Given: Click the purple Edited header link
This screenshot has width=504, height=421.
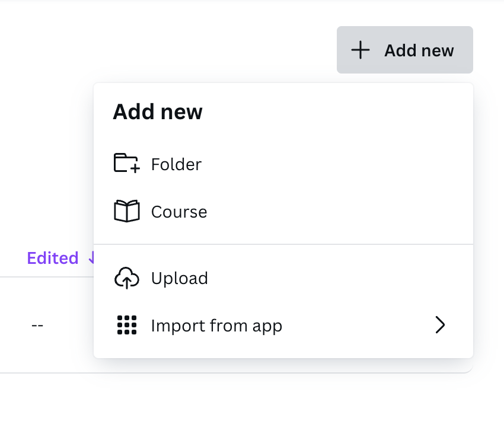Looking at the screenshot, I should (52, 258).
